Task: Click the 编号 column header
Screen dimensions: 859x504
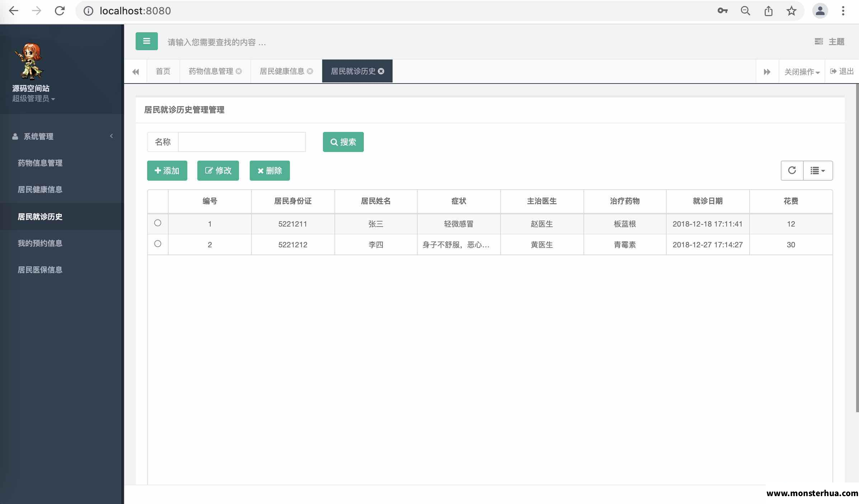Action: (210, 201)
